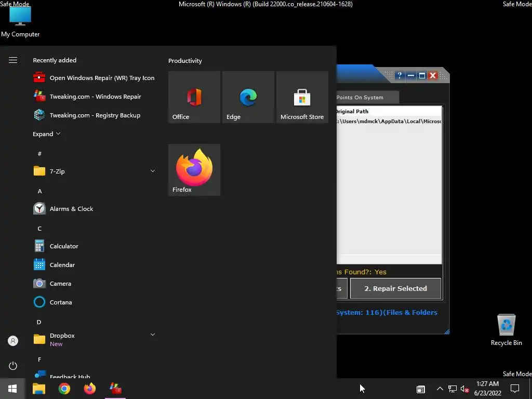The width and height of the screenshot is (532, 399).
Task: Expand the 7-Zip folder chevron
Action: [153, 171]
